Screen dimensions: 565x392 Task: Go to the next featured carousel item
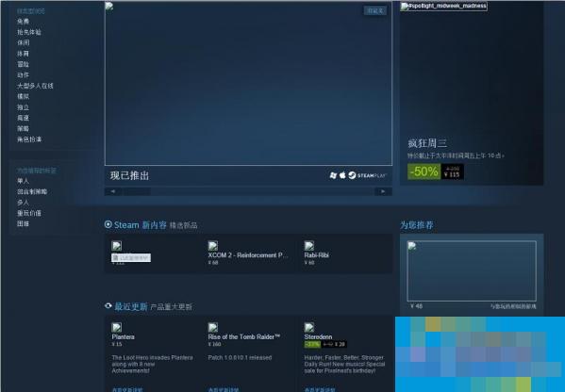point(383,191)
